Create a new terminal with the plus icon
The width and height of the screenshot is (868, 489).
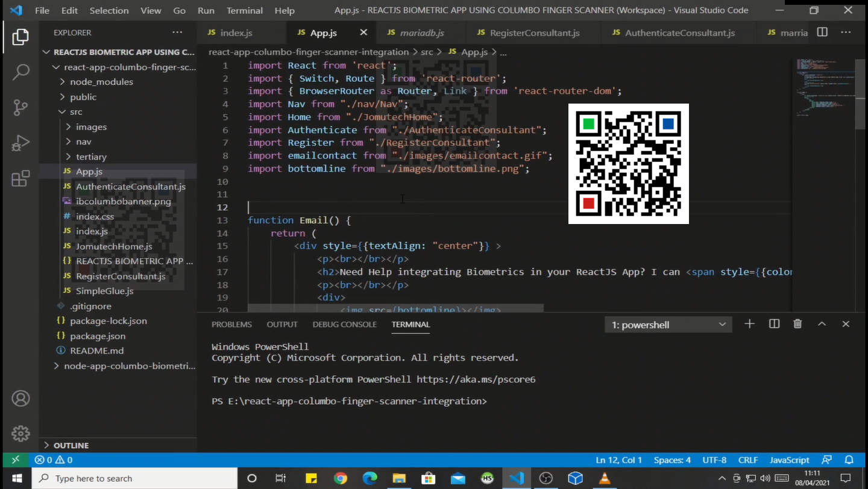coord(749,324)
